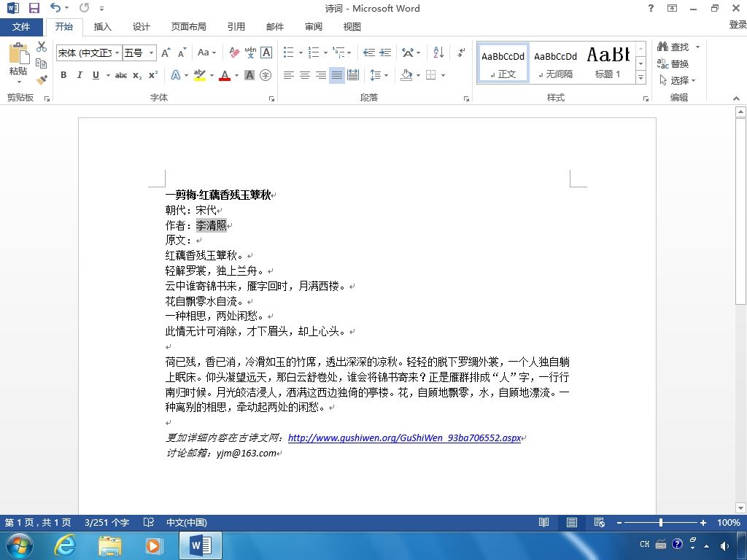Apply the 标题 1 (Heading 1) style
The image size is (747, 560).
[608, 64]
